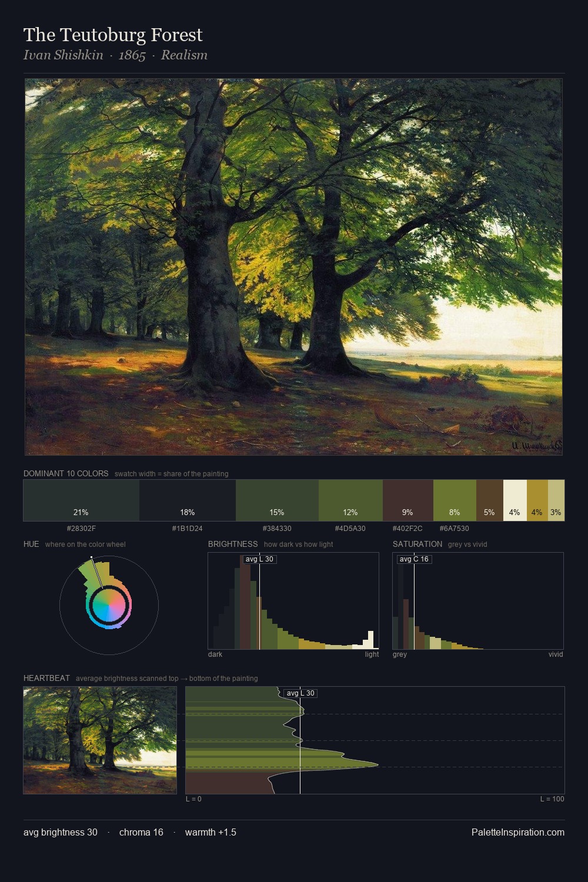Pick the 5% brown swatch
This screenshot has width=588, height=882.
pyautogui.click(x=490, y=500)
